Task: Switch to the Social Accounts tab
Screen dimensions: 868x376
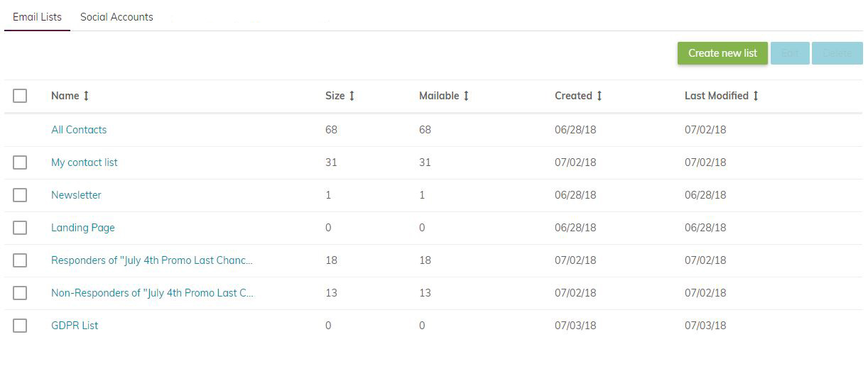Action: coord(116,17)
